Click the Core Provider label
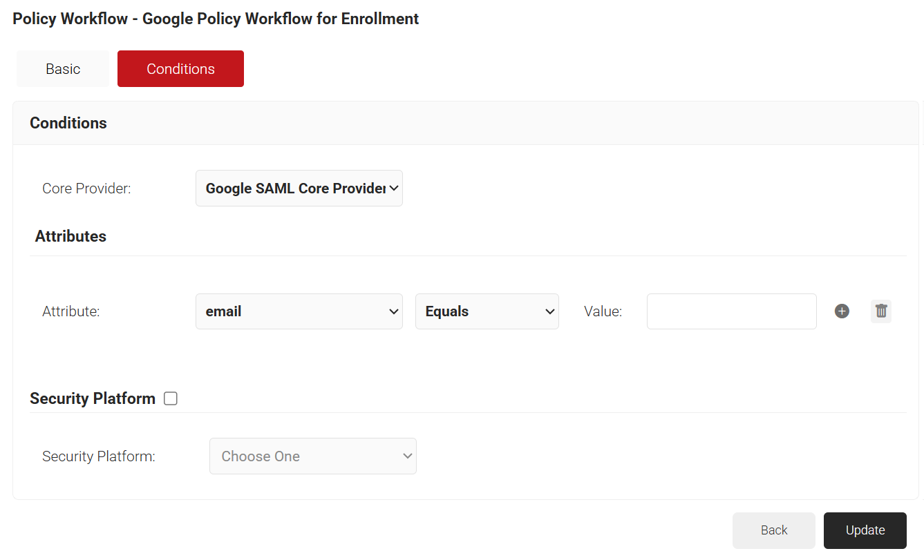The image size is (924, 560). click(x=86, y=189)
